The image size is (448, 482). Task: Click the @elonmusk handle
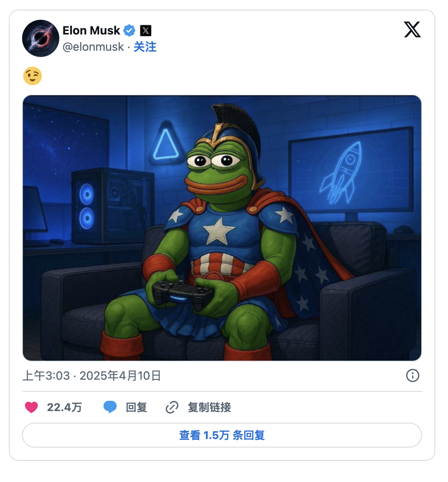[x=93, y=47]
